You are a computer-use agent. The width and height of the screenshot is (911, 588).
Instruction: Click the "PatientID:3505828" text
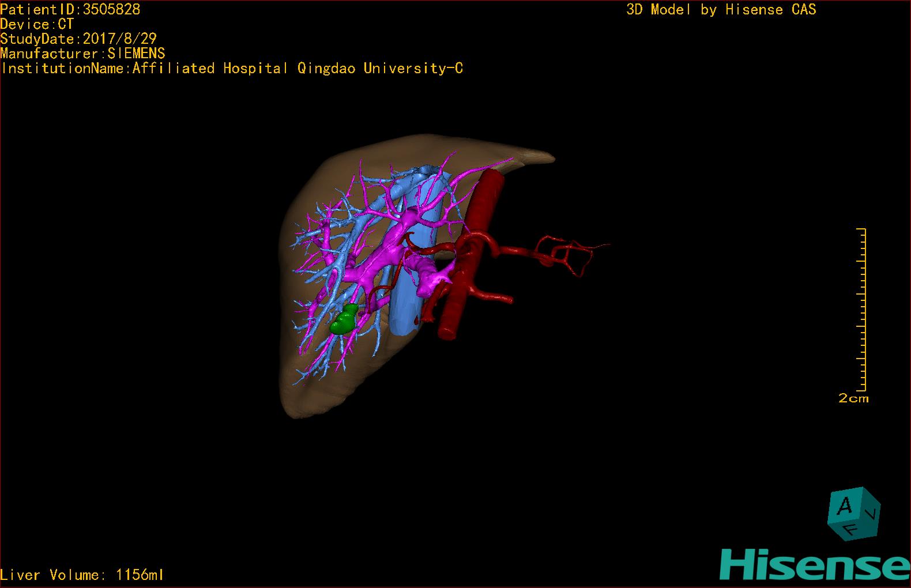(70, 9)
